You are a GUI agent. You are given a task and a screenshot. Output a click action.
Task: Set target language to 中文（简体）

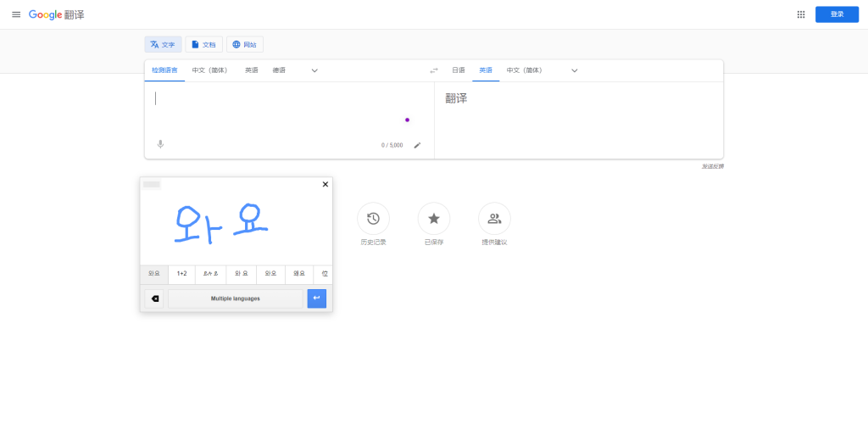pyautogui.click(x=524, y=70)
